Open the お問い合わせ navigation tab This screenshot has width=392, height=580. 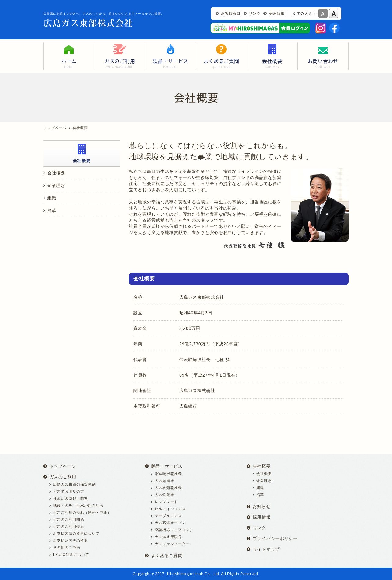[x=323, y=56]
